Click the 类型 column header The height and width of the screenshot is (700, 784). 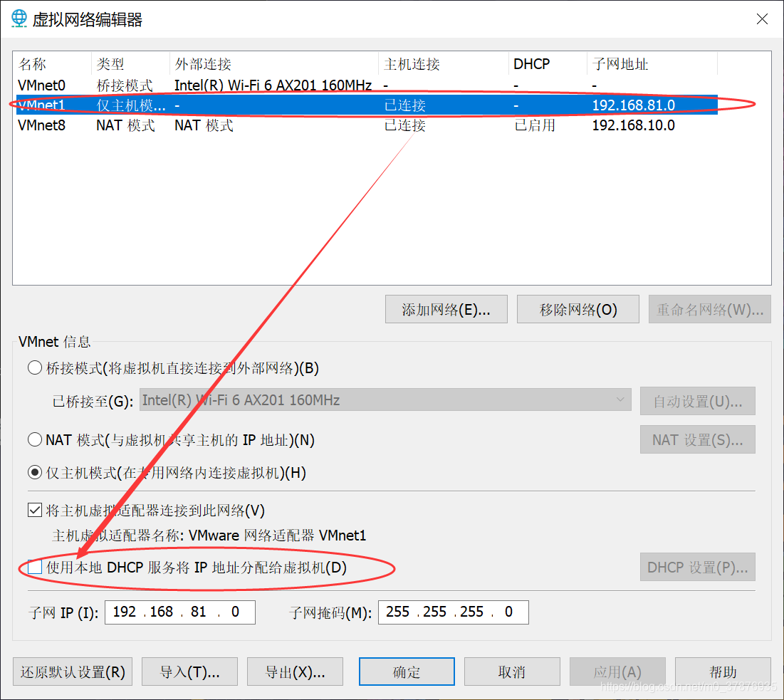[130, 64]
